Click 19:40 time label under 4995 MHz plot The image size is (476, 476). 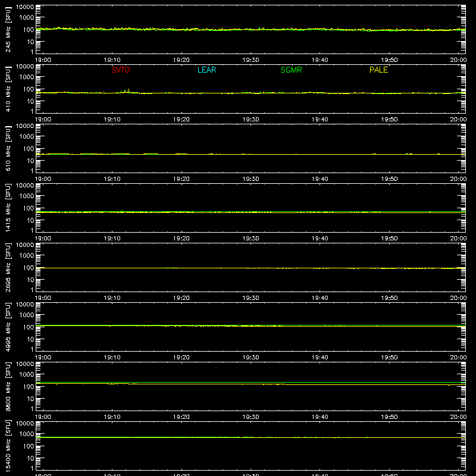pos(320,358)
